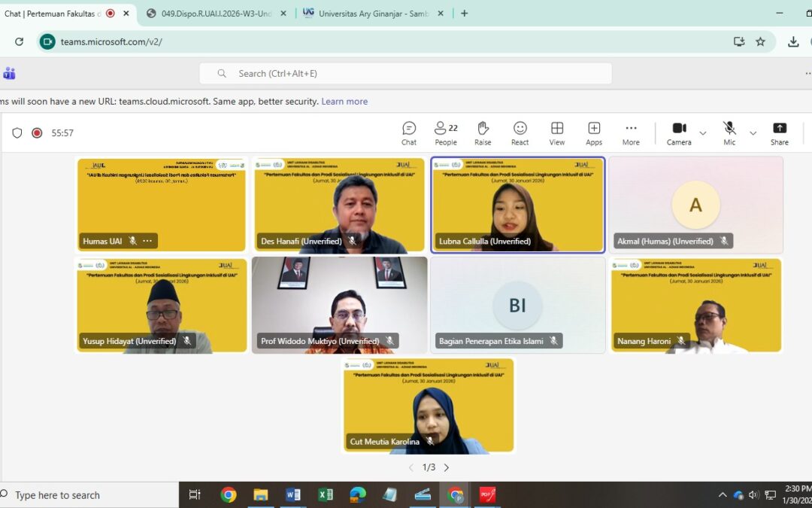Toggle the Camera on or off
This screenshot has width=812, height=508.
pyautogui.click(x=679, y=132)
